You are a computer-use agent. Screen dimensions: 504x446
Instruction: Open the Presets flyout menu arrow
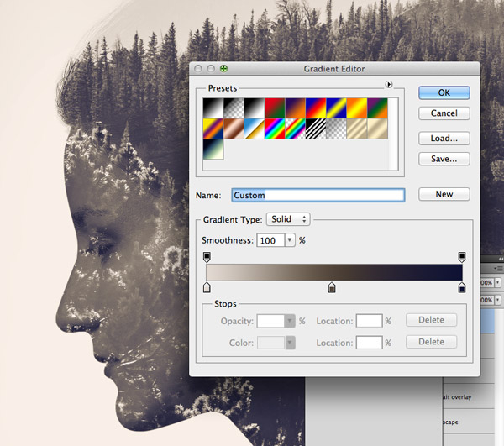coord(389,84)
